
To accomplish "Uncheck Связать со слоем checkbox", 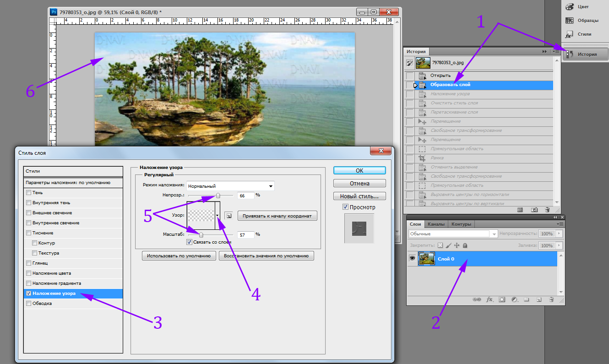I will [x=189, y=242].
